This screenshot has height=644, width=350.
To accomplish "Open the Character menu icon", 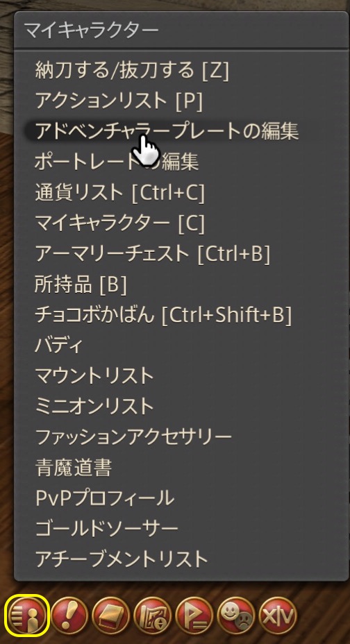I will [x=28, y=615].
